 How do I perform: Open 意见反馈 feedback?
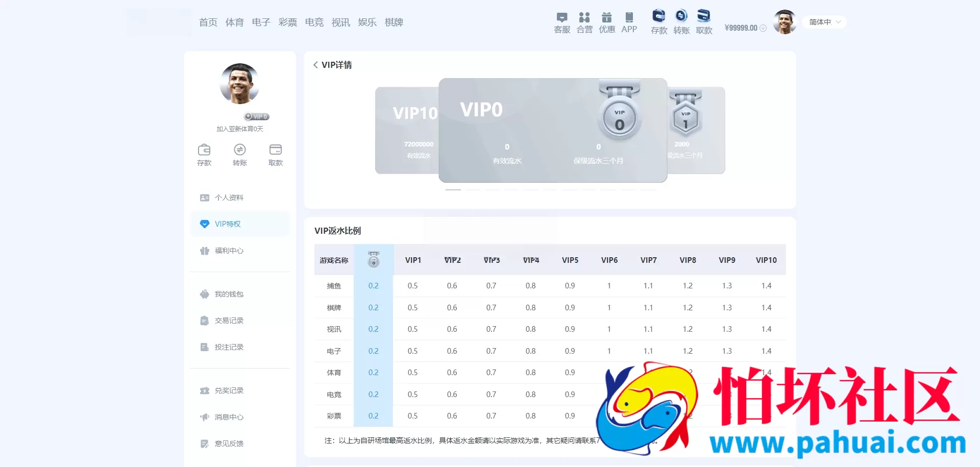[240, 444]
